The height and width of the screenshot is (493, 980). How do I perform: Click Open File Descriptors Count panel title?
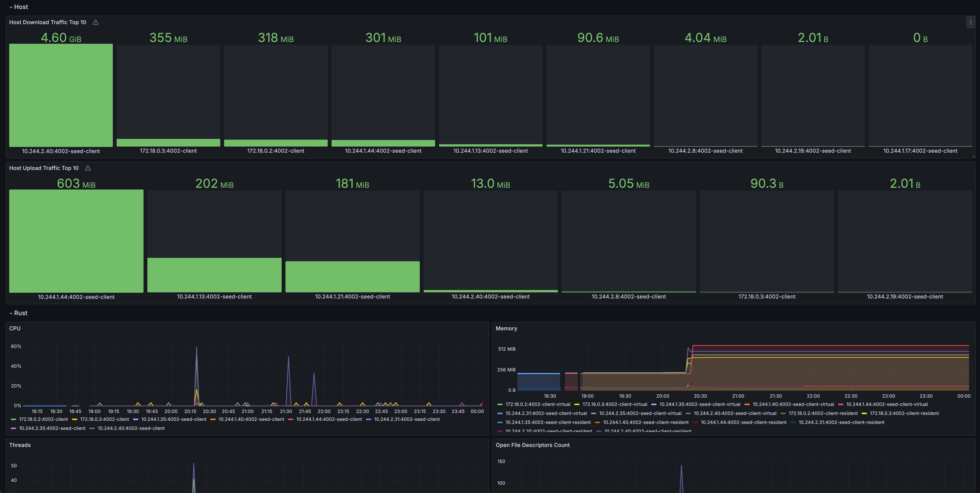pyautogui.click(x=532, y=445)
